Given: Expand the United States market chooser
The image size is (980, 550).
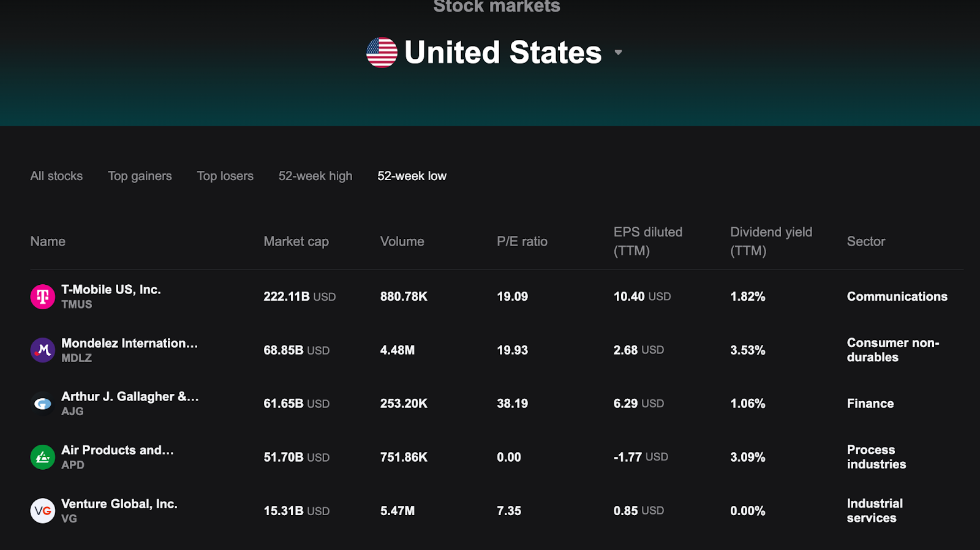Looking at the screenshot, I should [618, 53].
